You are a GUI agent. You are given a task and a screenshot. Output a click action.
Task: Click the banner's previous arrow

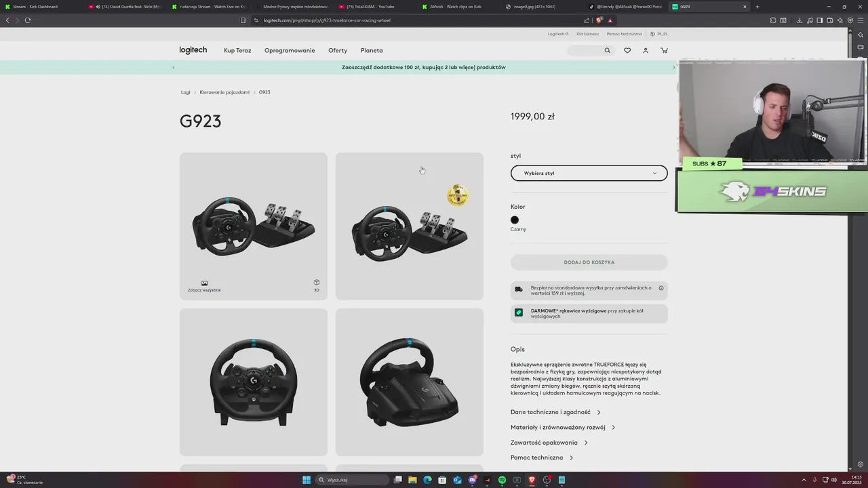(173, 67)
